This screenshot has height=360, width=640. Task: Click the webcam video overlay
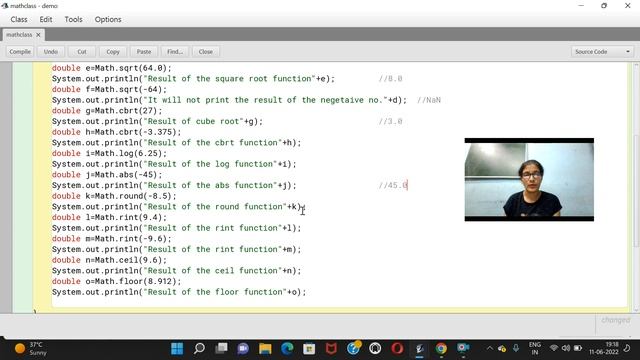(529, 180)
